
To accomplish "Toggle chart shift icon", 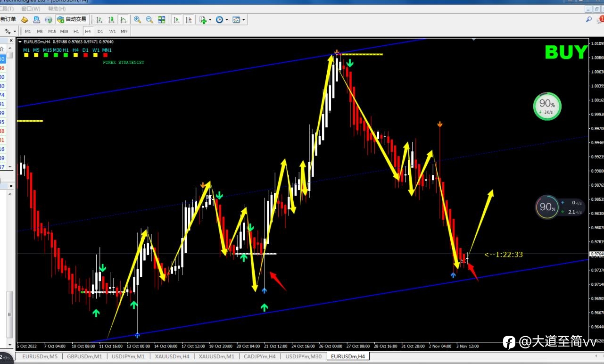I will coord(189,20).
